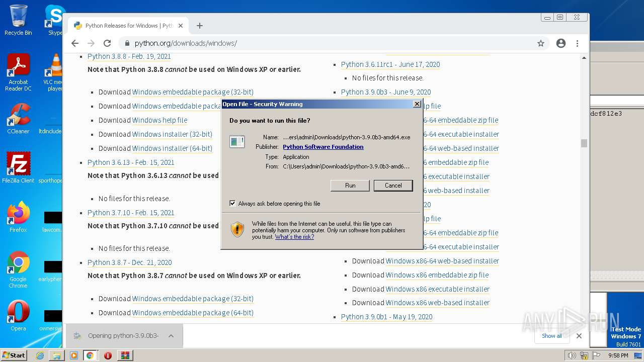Image resolution: width=644 pixels, height=362 pixels.
Task: Open FileZilla Client desktop icon
Action: tap(18, 168)
